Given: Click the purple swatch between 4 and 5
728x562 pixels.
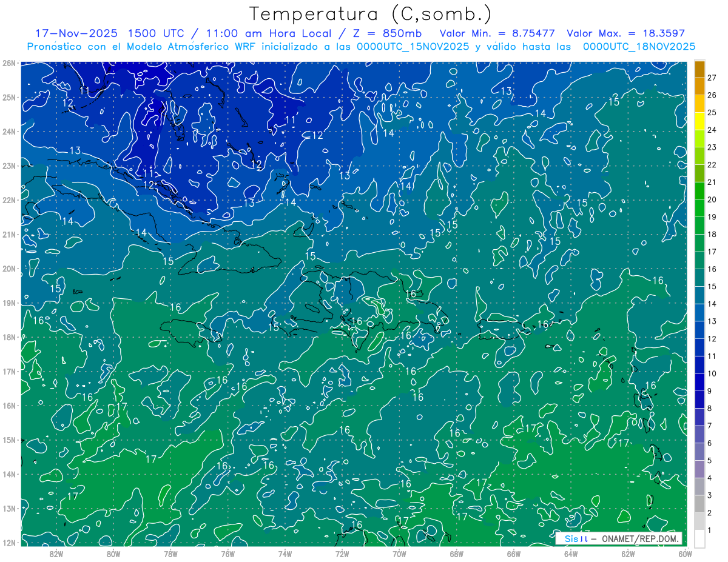Looking at the screenshot, I should coord(699,469).
